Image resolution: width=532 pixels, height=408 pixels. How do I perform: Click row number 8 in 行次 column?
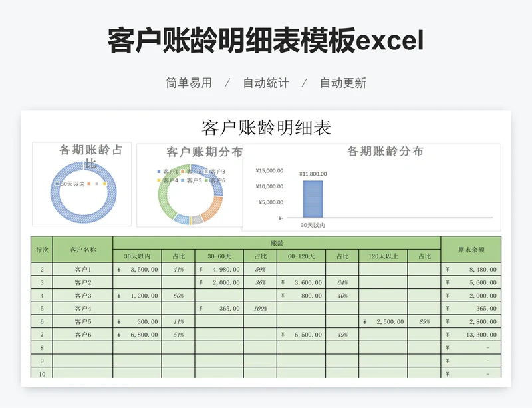pos(42,348)
